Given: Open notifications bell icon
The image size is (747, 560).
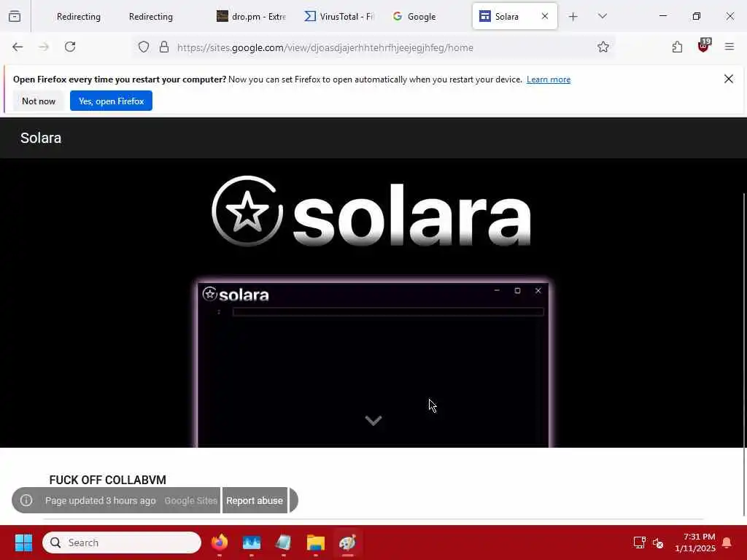Looking at the screenshot, I should pyautogui.click(x=727, y=542).
